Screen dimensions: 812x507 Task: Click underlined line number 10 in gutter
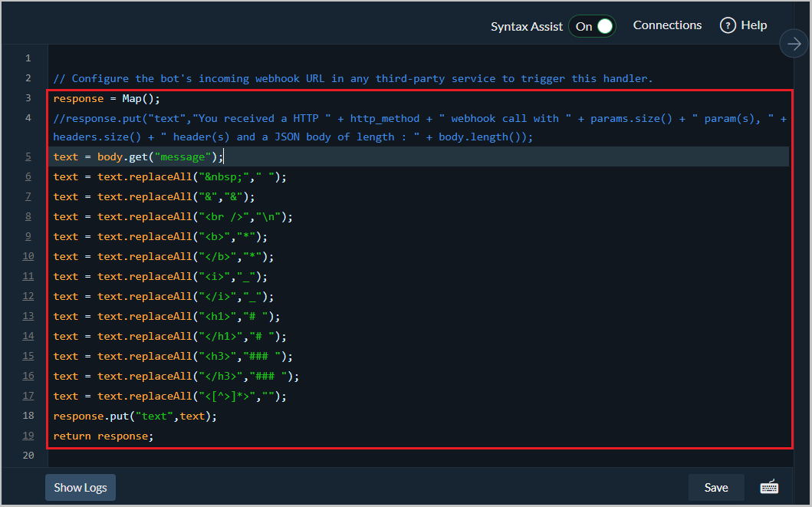(x=28, y=256)
